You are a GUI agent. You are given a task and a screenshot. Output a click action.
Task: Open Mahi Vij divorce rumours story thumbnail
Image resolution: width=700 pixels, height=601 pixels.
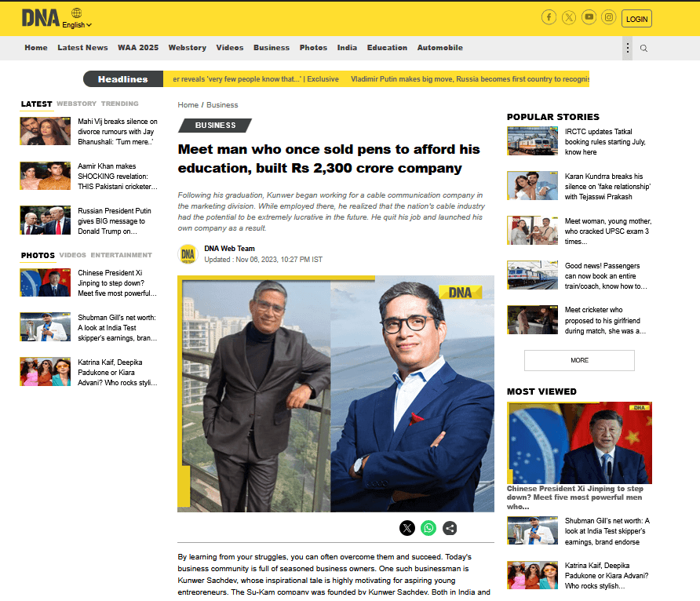click(x=45, y=131)
